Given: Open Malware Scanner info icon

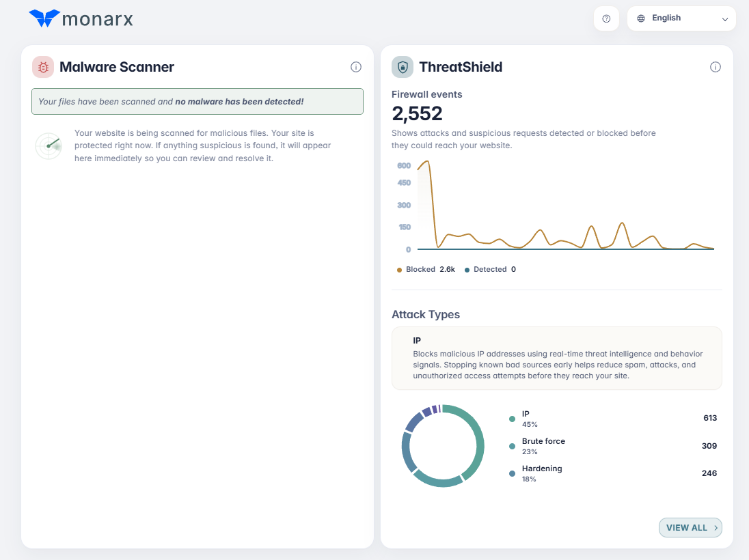Looking at the screenshot, I should 356,67.
